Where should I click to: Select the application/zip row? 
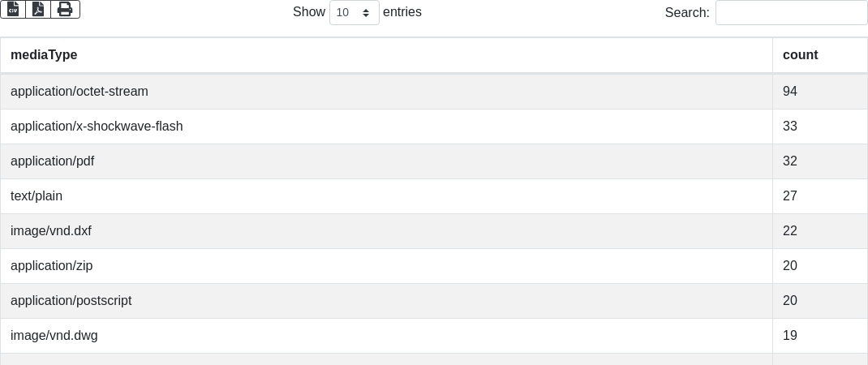(434, 266)
